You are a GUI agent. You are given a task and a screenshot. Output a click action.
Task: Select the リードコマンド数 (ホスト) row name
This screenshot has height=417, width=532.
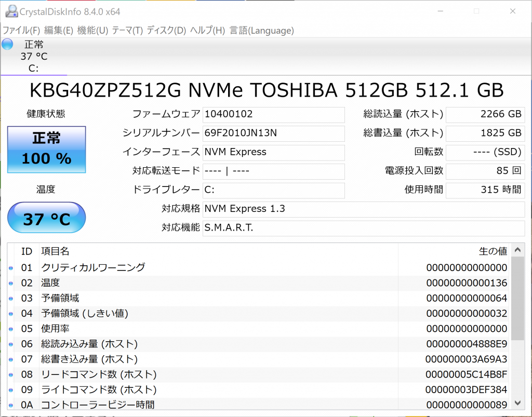pos(99,374)
